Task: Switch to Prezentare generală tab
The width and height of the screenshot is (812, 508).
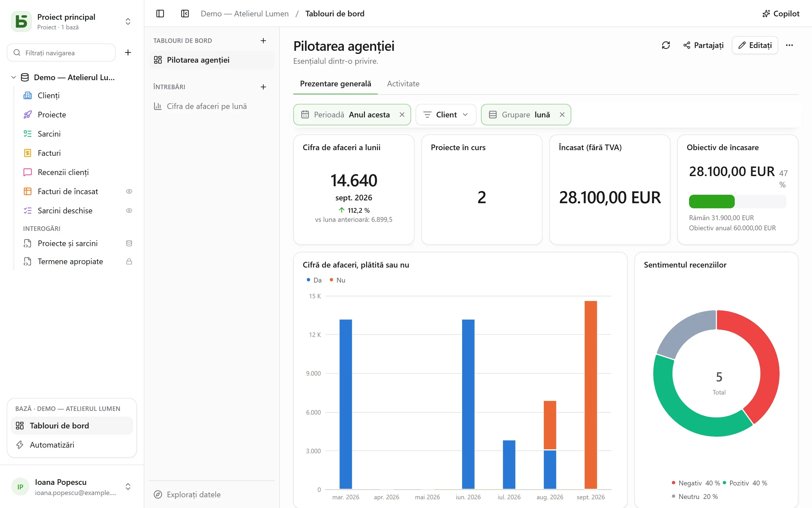Action: point(335,84)
